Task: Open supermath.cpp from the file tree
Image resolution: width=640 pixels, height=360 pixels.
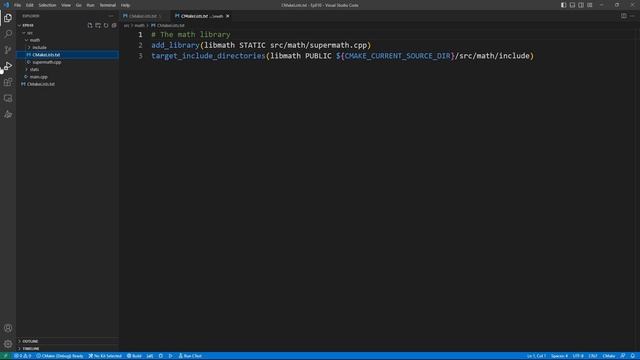Action: click(67, 62)
